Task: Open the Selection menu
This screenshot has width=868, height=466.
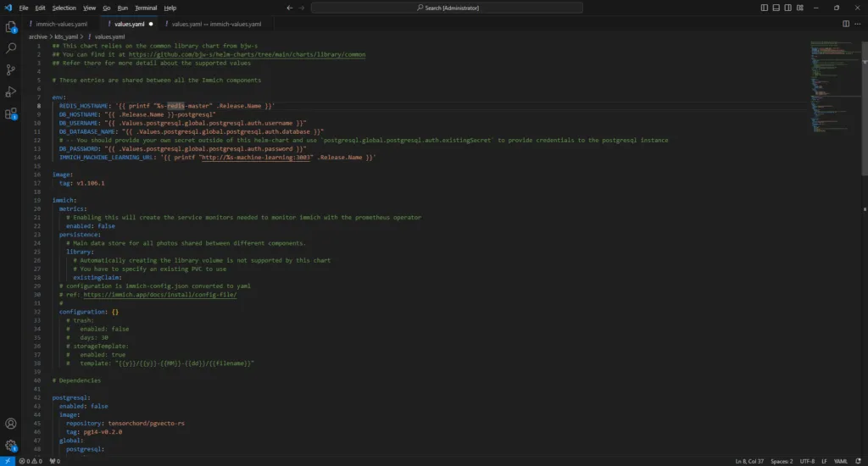Action: pyautogui.click(x=64, y=8)
